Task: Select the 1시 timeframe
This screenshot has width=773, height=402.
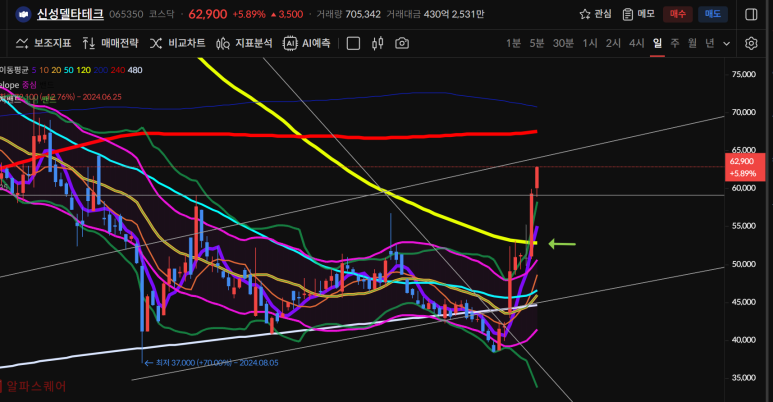Action: pos(590,43)
